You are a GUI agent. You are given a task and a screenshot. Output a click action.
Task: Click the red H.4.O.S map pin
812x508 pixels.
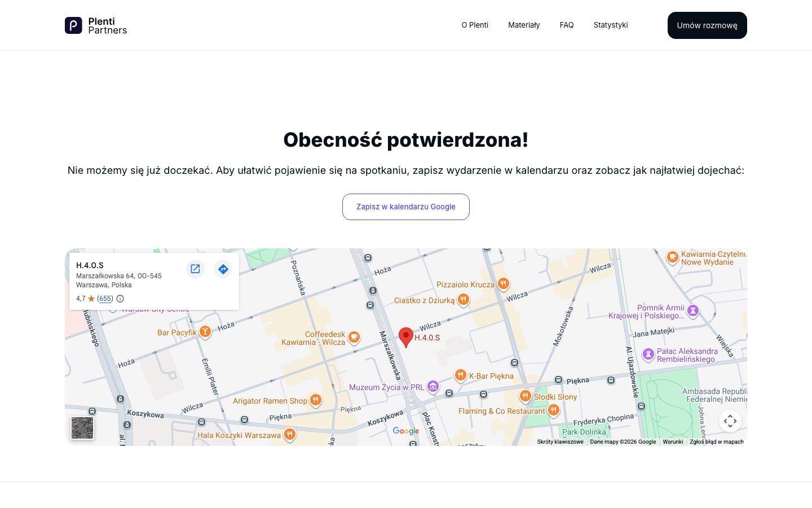click(406, 337)
